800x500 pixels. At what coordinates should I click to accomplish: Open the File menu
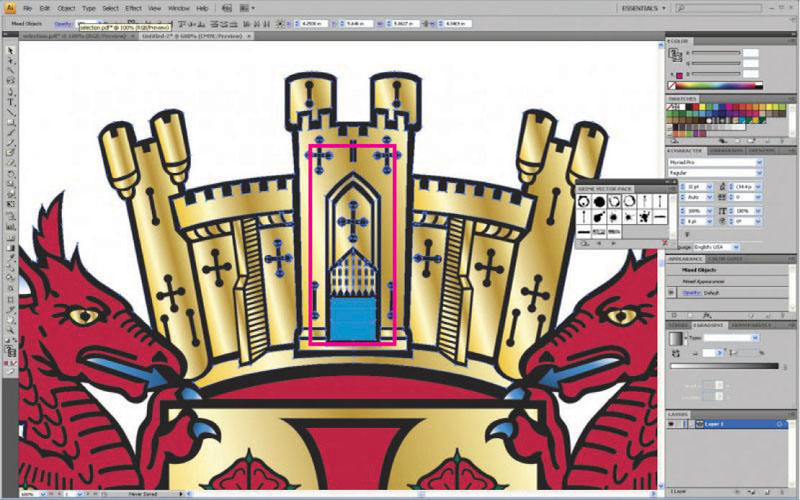(28, 8)
